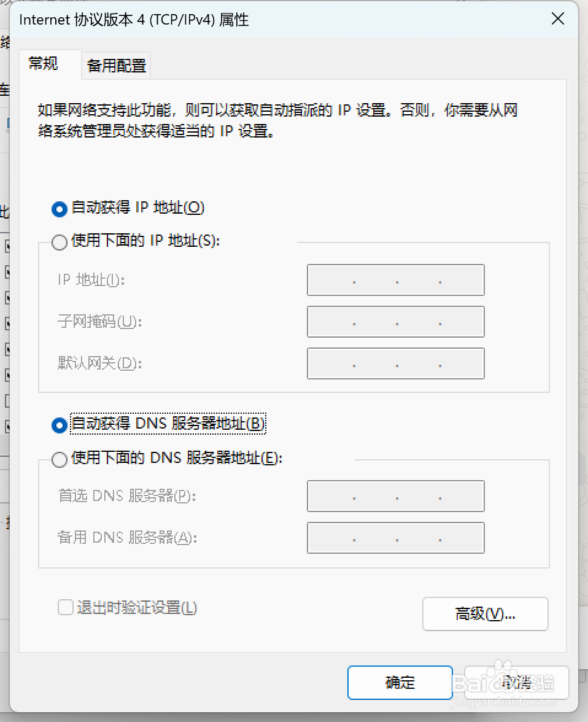
Task: Click the 首选 DNS 服务器 field
Action: (395, 496)
